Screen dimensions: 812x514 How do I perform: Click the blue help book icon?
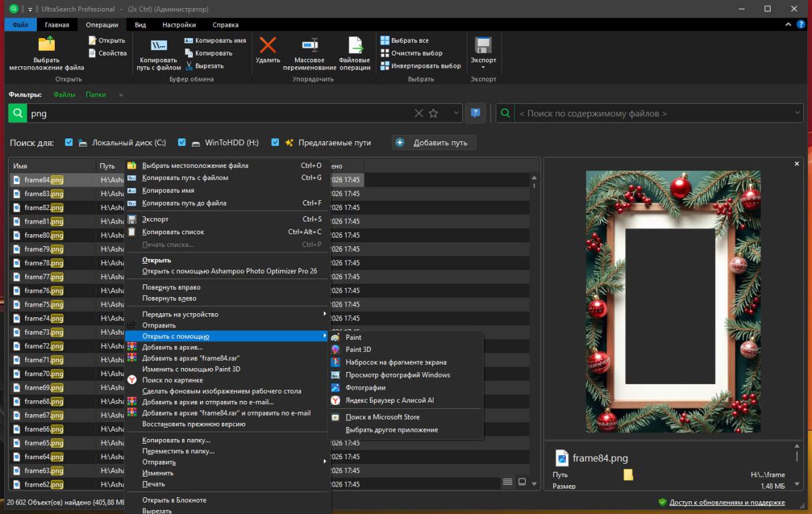[476, 113]
